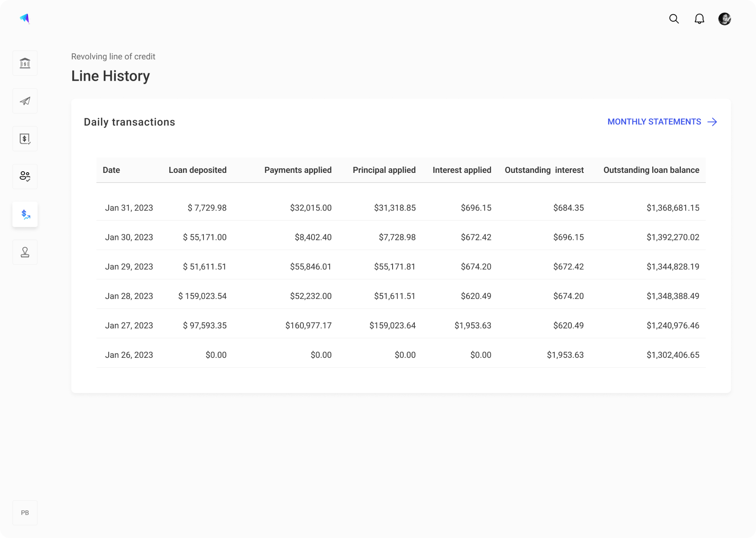The width and height of the screenshot is (756, 538).
Task: Open the bank account section in sidebar
Action: 25,63
